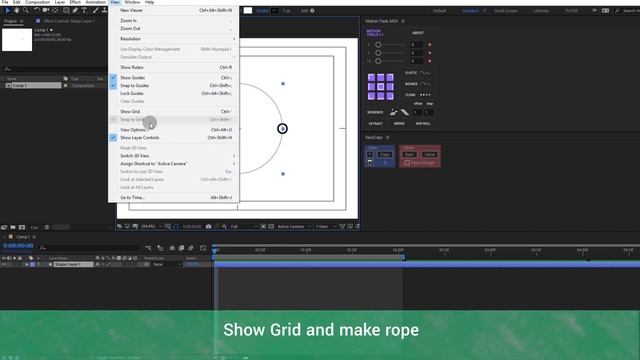Click the top-left anchor square in Motion Tools
Screen dimensions: 640x360
tap(371, 78)
